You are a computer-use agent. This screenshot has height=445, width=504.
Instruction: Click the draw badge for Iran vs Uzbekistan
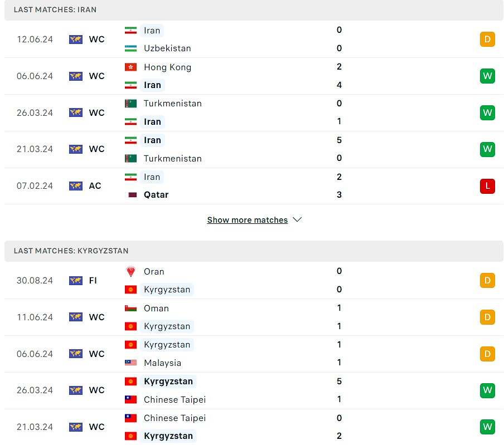click(487, 39)
